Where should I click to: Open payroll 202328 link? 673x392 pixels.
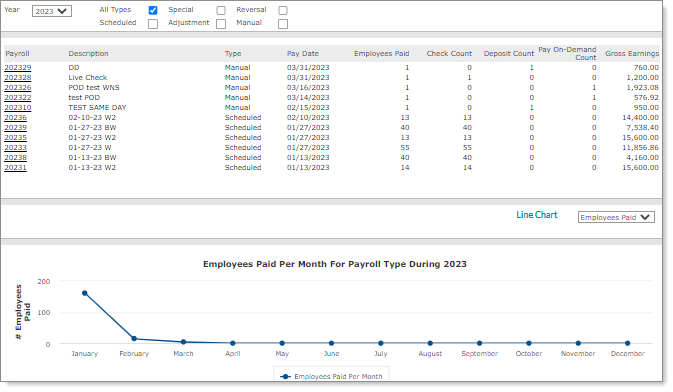pos(18,78)
